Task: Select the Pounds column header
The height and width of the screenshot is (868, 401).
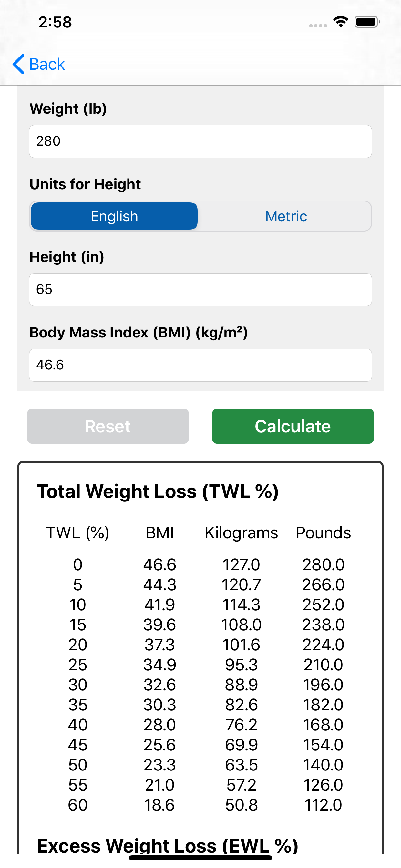Action: click(323, 532)
